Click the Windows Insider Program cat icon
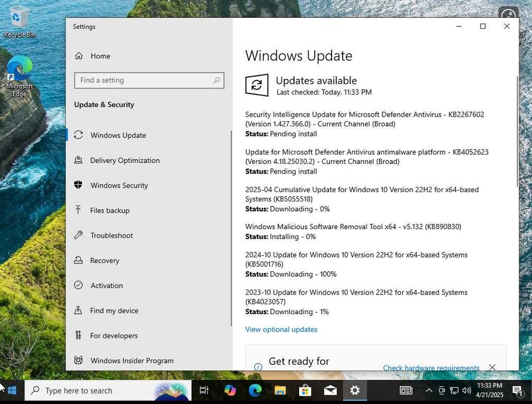Image resolution: width=532 pixels, height=404 pixels. point(79,360)
